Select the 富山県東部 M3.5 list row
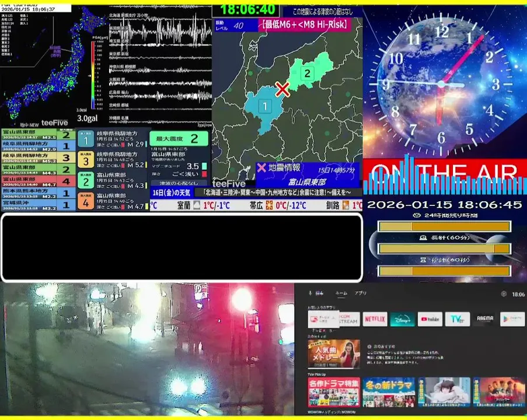The width and height of the screenshot is (527, 420). tap(39, 134)
